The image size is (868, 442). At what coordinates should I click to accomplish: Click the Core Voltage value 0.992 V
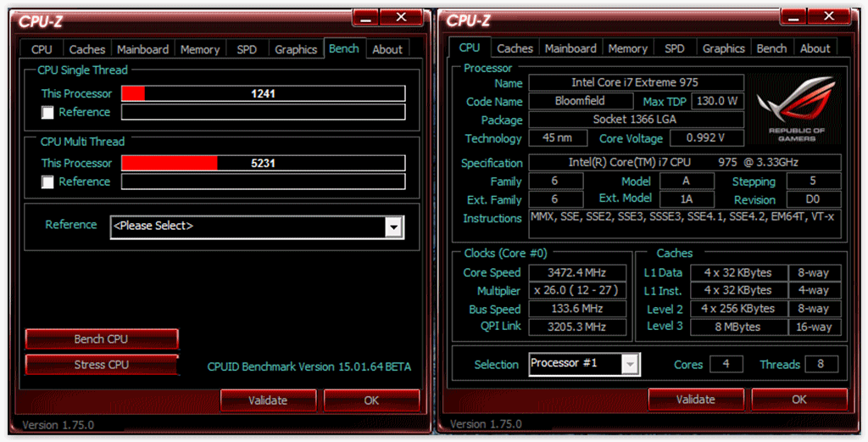pos(707,137)
